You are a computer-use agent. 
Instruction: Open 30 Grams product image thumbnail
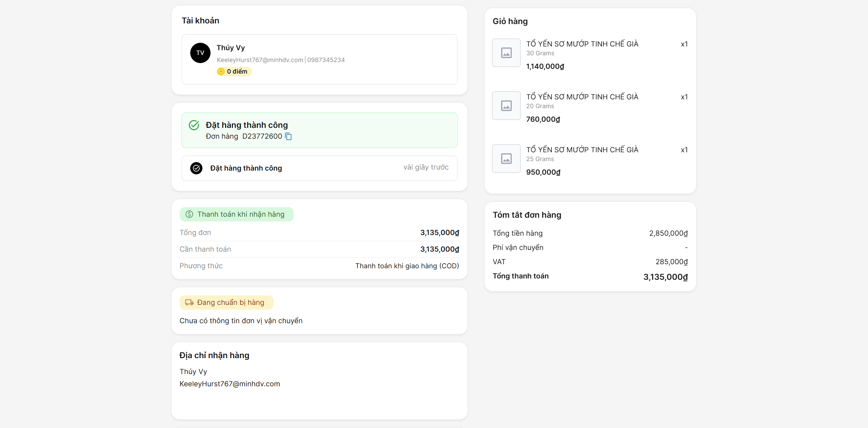point(506,53)
